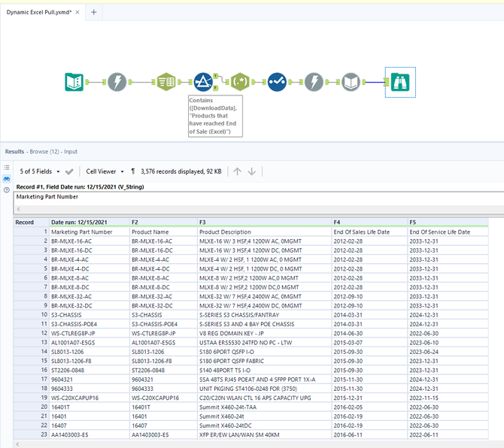Click cell V8 REG DOMAIN KEY - JP
The width and height of the screenshot is (504, 448).
click(264, 333)
